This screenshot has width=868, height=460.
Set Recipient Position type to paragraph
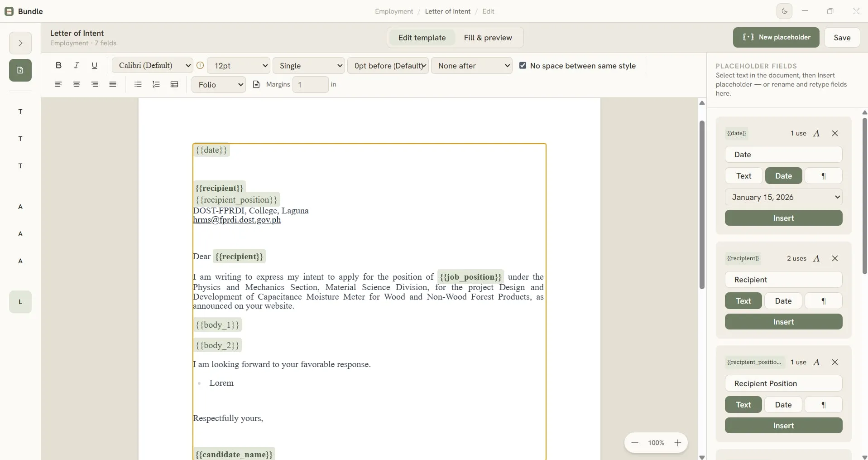(x=824, y=405)
